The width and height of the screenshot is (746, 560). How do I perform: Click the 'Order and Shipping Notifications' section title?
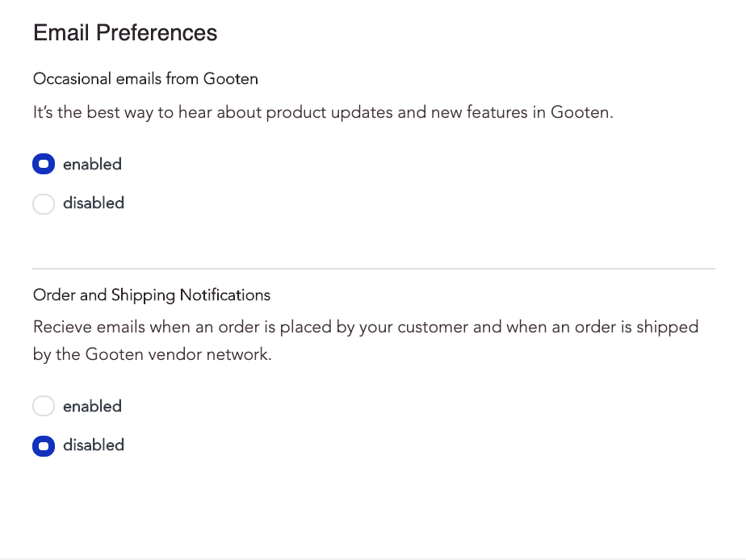(152, 295)
